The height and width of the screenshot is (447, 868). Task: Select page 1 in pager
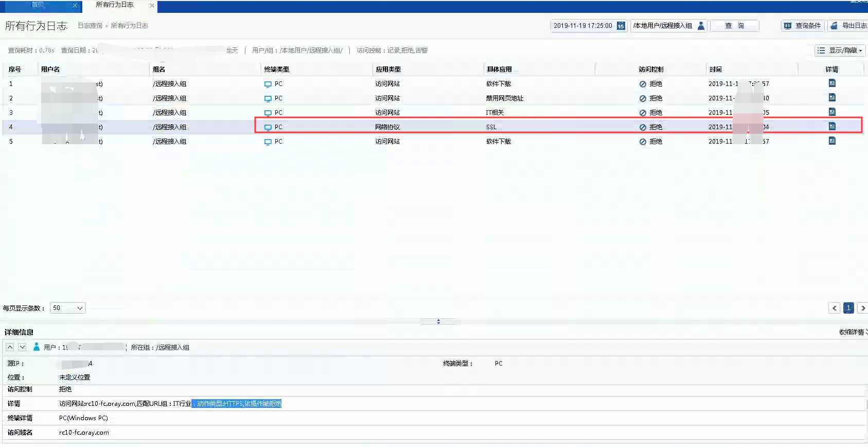(x=848, y=308)
